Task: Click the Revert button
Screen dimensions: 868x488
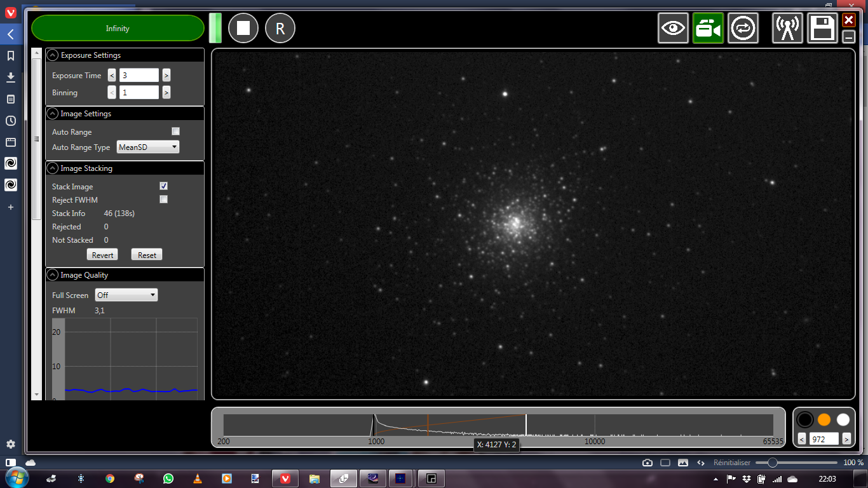Action: tap(102, 255)
